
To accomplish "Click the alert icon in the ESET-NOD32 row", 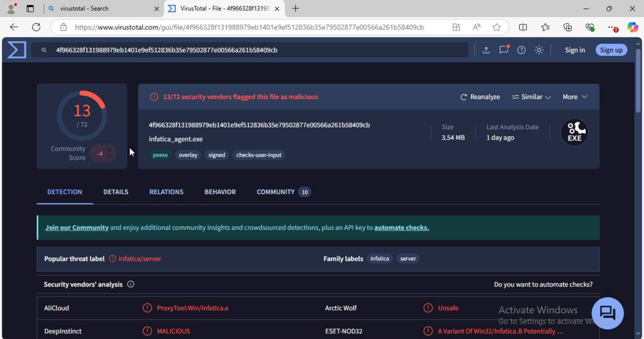I will (428, 331).
